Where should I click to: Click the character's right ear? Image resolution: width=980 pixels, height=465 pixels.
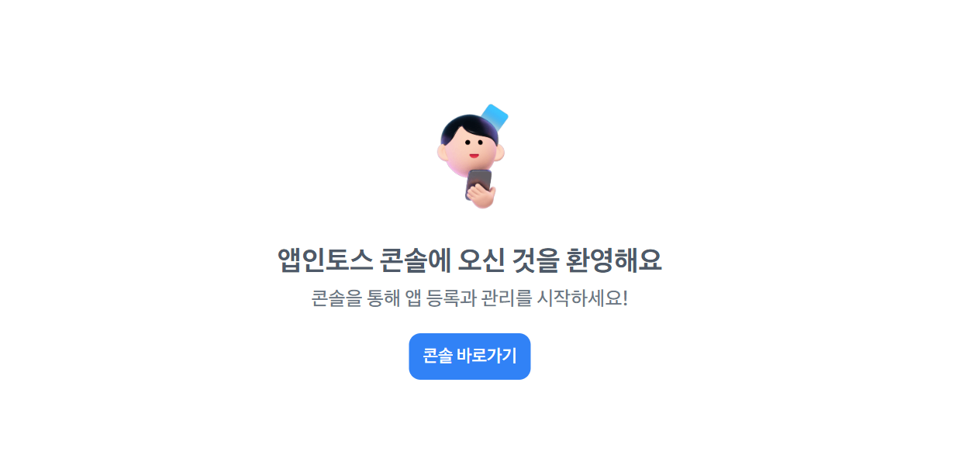[x=500, y=153]
